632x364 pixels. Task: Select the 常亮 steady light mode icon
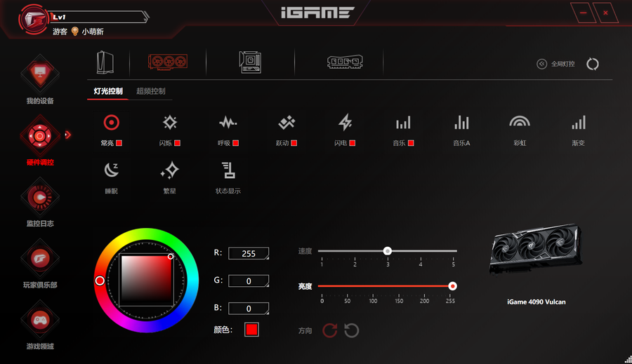pyautogui.click(x=111, y=123)
